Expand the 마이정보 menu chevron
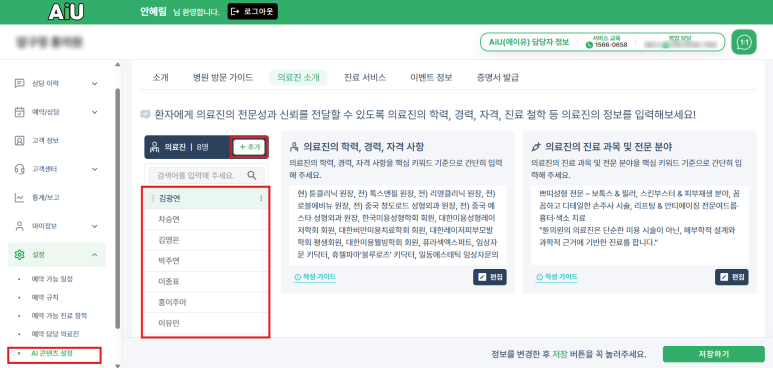Image resolution: width=773 pixels, height=368 pixels. [95, 226]
